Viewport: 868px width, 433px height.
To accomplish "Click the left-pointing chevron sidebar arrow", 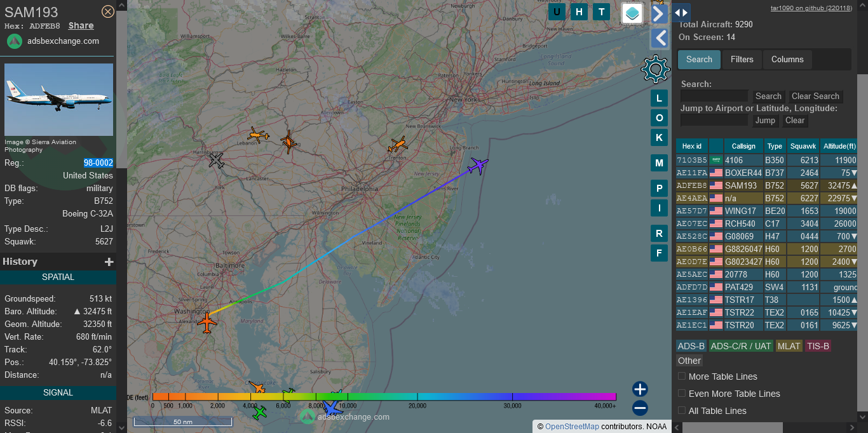I will point(660,39).
